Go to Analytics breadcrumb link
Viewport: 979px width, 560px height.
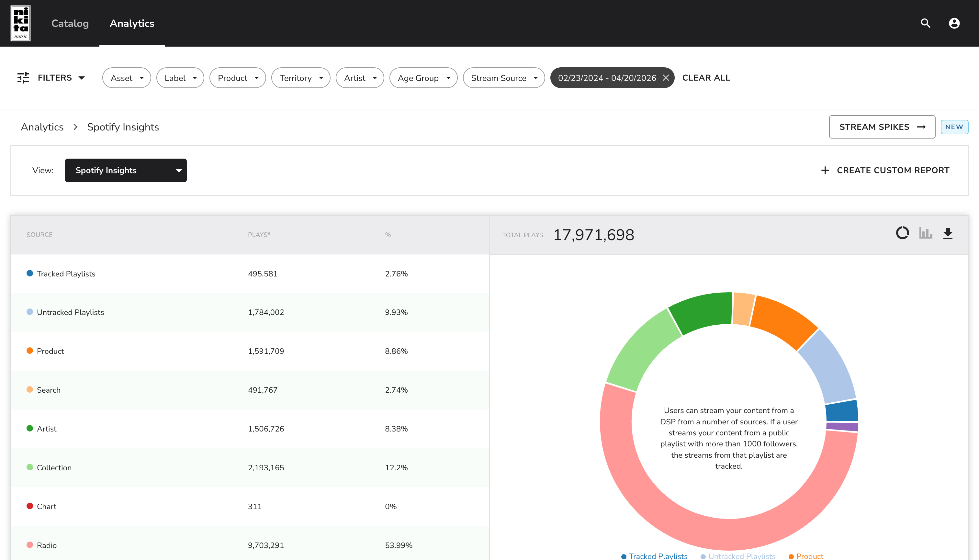pos(42,127)
